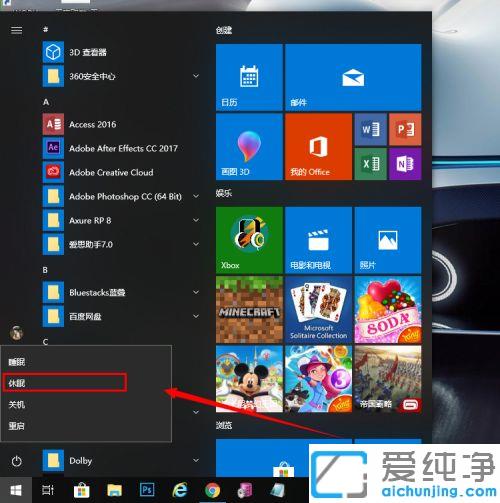500x503 pixels.
Task: Expand the Adobe Photoshop CC chevron
Action: click(196, 196)
